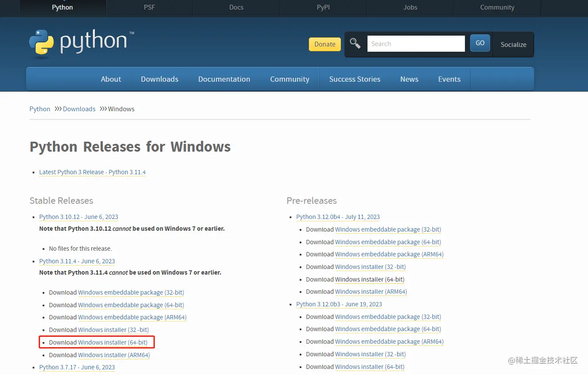Click the yellow Donate button
588x375 pixels.
(325, 44)
